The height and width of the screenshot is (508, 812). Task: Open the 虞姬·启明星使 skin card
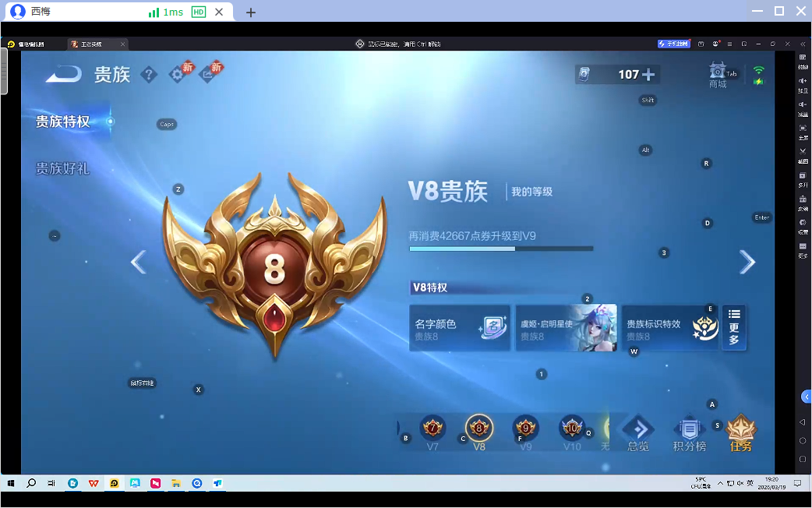[x=566, y=326]
